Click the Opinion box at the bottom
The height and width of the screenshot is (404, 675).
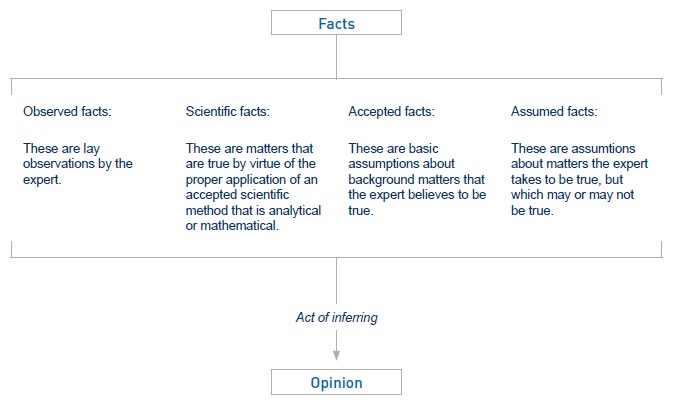point(336,382)
